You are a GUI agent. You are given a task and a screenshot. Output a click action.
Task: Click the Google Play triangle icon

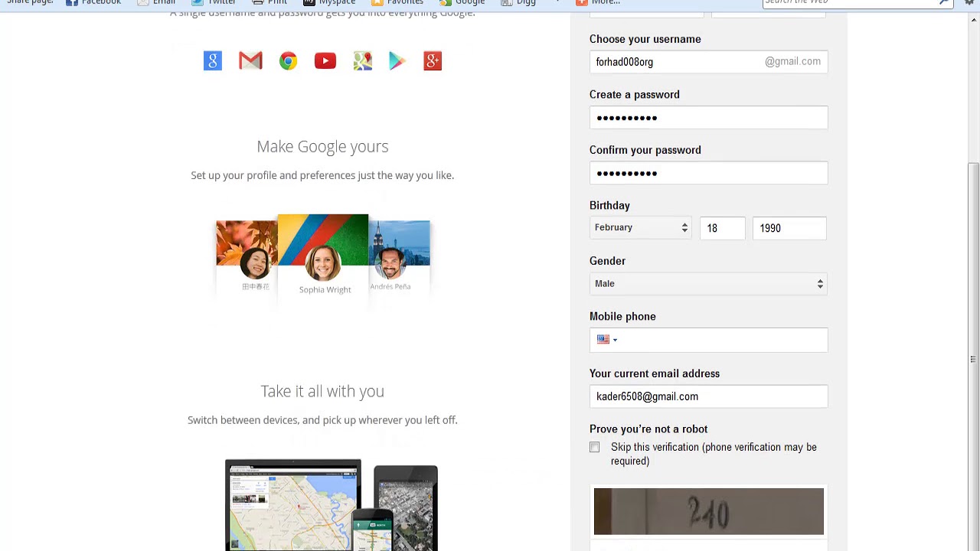397,60
